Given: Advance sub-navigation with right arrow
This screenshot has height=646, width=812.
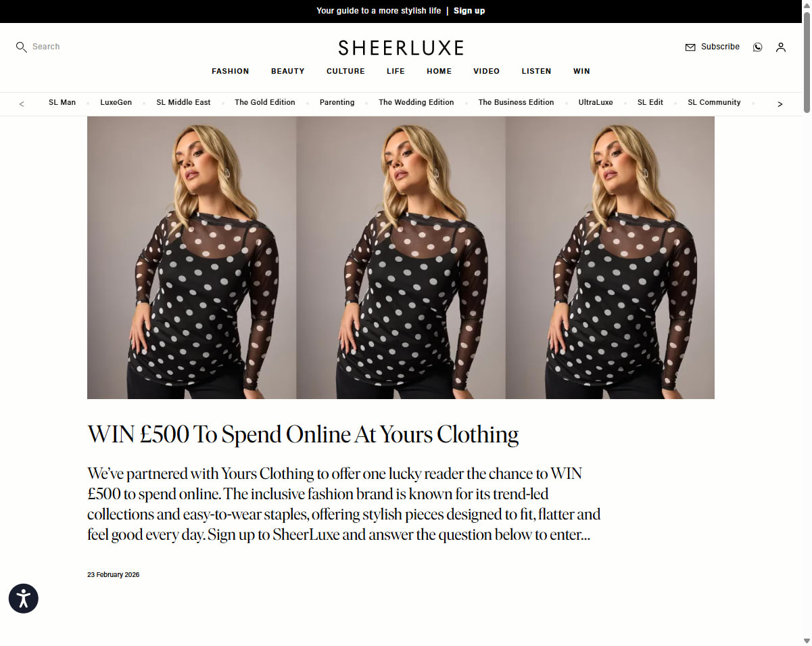Looking at the screenshot, I should 780,104.
